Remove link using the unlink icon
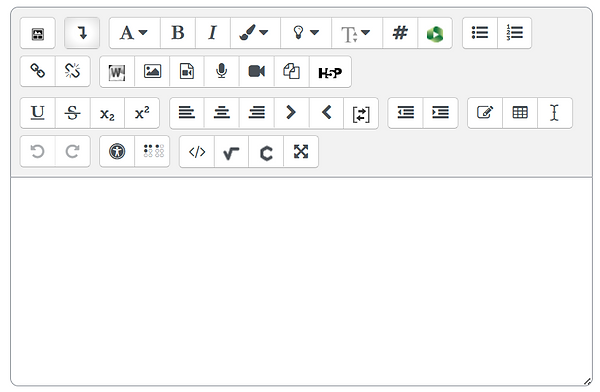The width and height of the screenshot is (600, 392). click(73, 71)
